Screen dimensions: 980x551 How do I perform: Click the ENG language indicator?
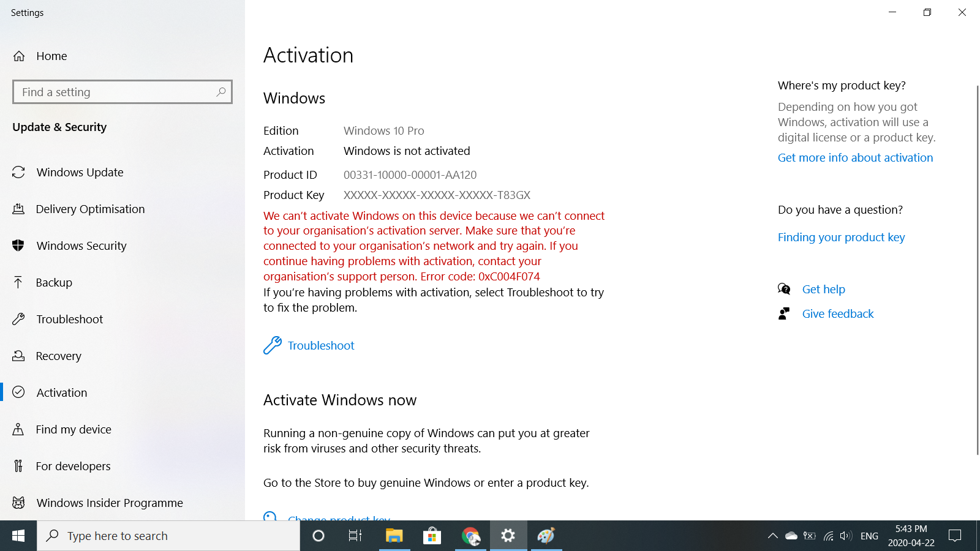(x=869, y=536)
